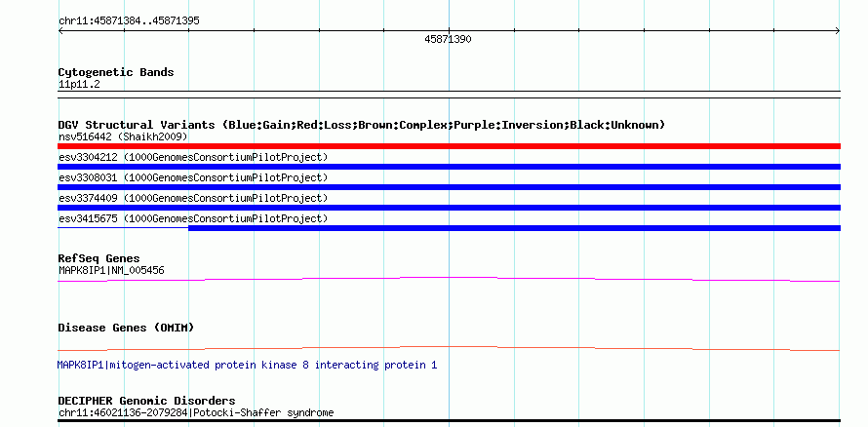Viewport: 868px width, 427px height.
Task: Open the MAPK8IP1|NM_005456 gene label
Action: (x=111, y=270)
